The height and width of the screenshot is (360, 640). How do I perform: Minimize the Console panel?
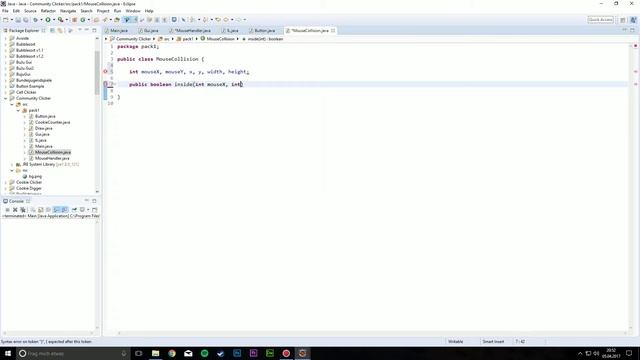[87, 200]
